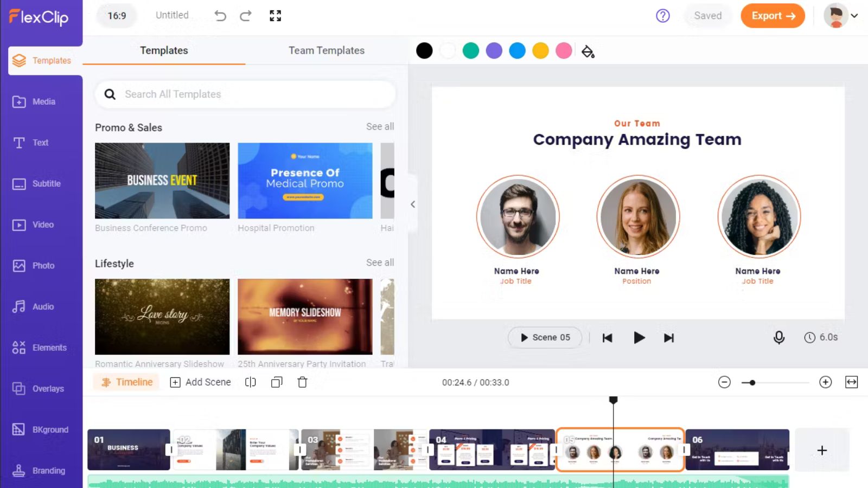Duplicate the selected scene
The image size is (868, 488).
tap(277, 382)
